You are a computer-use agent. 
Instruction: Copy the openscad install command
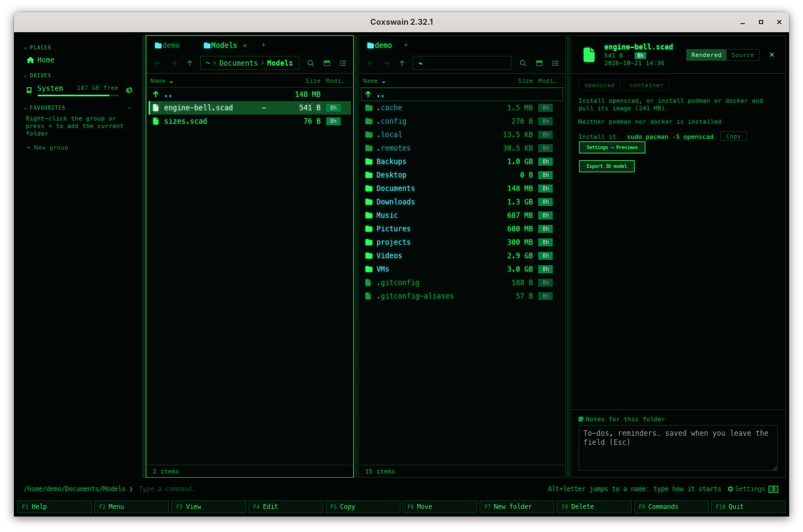tap(733, 137)
